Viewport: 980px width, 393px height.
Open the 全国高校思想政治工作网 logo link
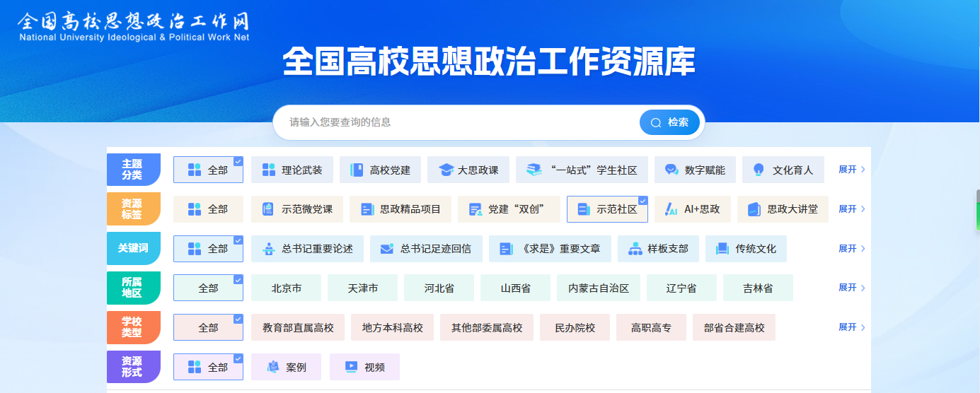click(x=134, y=26)
